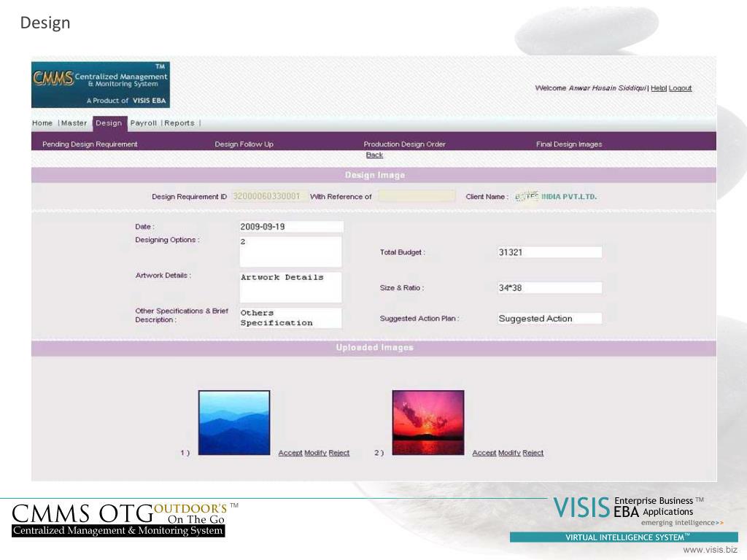Modify uploaded image 2
This screenshot has width=747, height=560.
pyautogui.click(x=509, y=453)
